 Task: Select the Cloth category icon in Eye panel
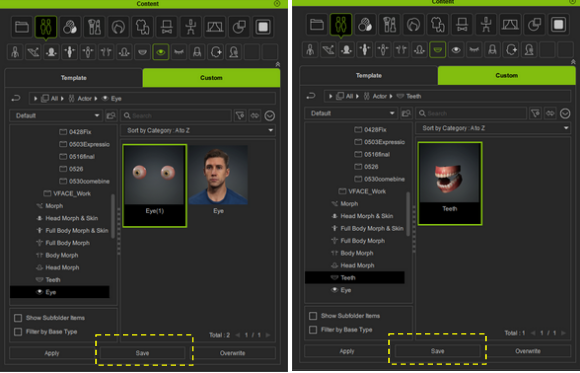142,27
